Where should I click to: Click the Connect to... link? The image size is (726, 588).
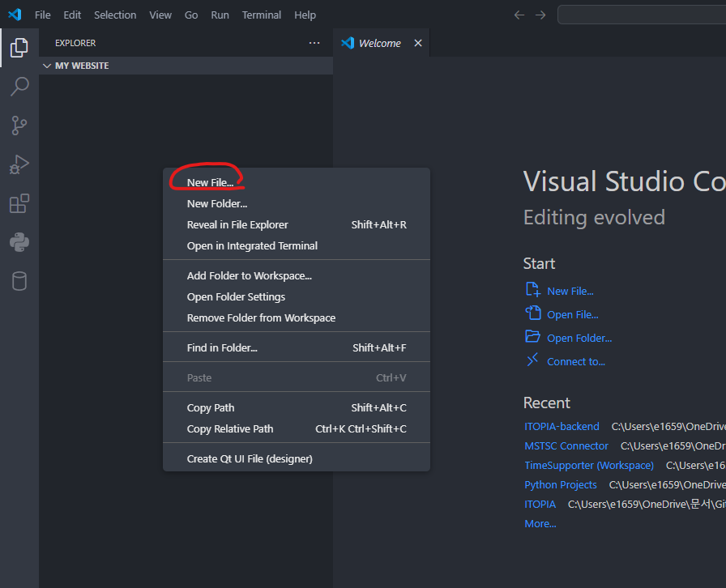[x=576, y=361]
